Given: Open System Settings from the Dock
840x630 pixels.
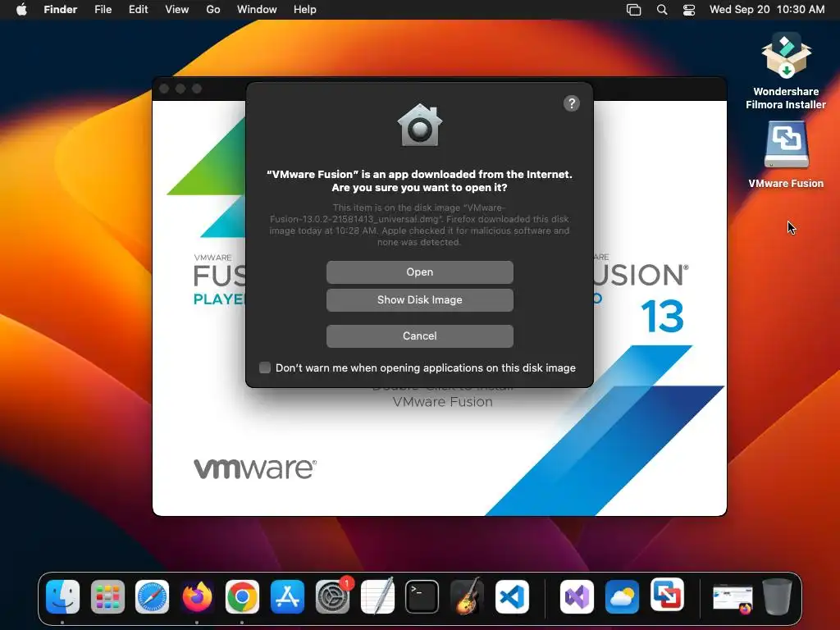Looking at the screenshot, I should coord(332,596).
